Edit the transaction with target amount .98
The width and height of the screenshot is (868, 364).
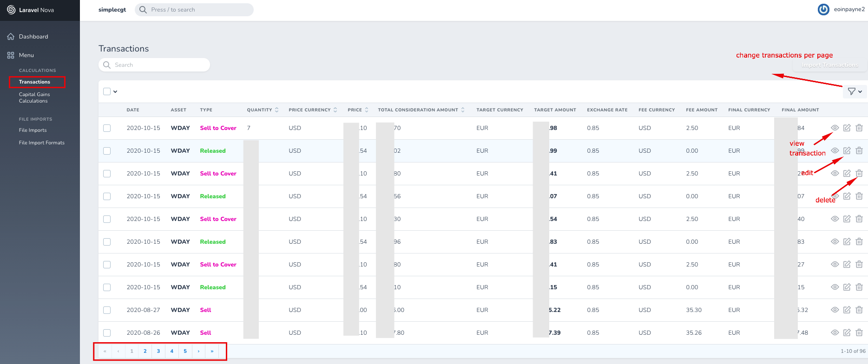pyautogui.click(x=847, y=128)
